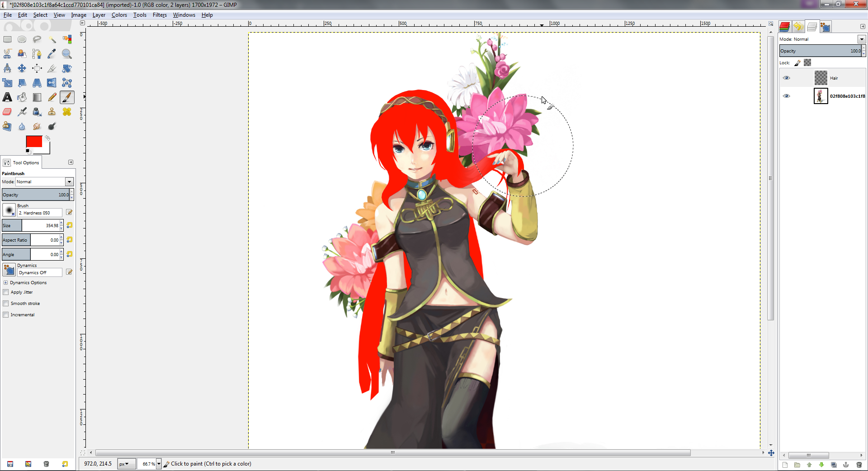Select the Blend gradient tool

[37, 97]
